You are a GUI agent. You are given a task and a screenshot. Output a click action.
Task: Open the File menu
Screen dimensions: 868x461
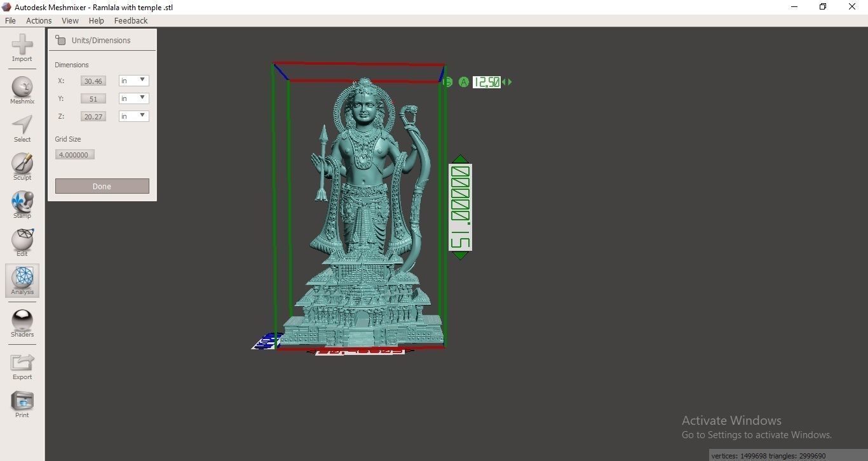(10, 20)
